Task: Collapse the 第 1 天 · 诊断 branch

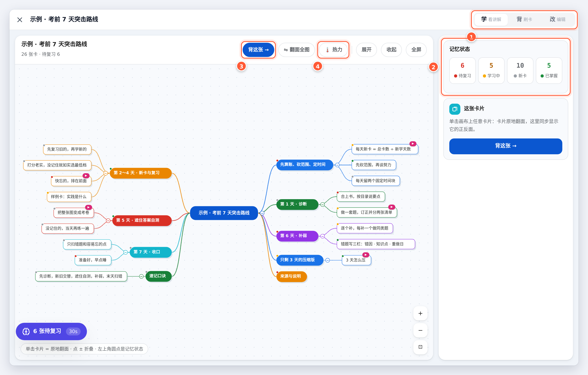Action: pyautogui.click(x=322, y=205)
